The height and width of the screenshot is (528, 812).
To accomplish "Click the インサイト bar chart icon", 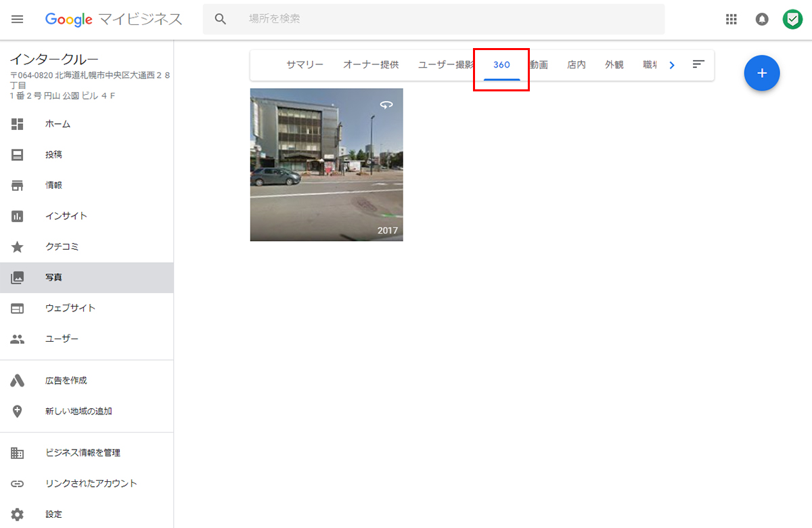I will 18,216.
